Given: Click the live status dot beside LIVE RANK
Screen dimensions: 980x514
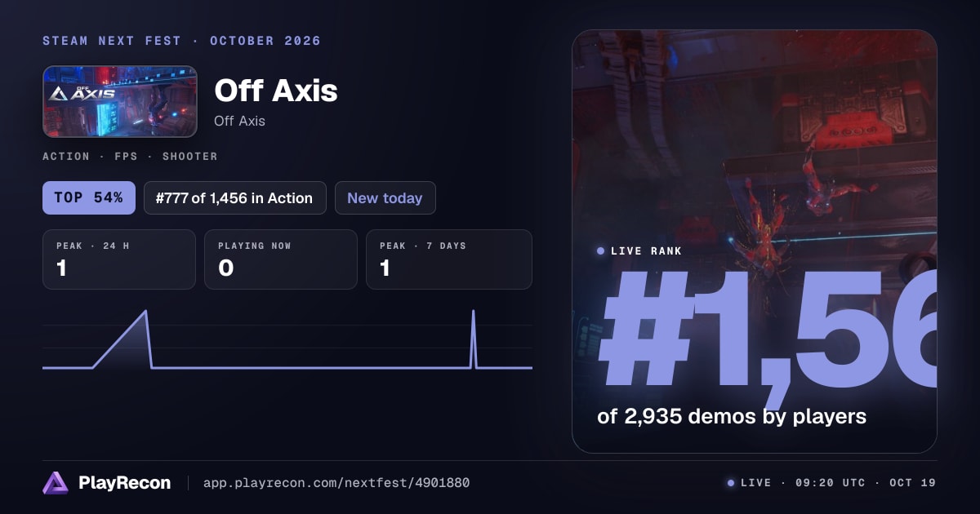Looking at the screenshot, I should pos(601,251).
